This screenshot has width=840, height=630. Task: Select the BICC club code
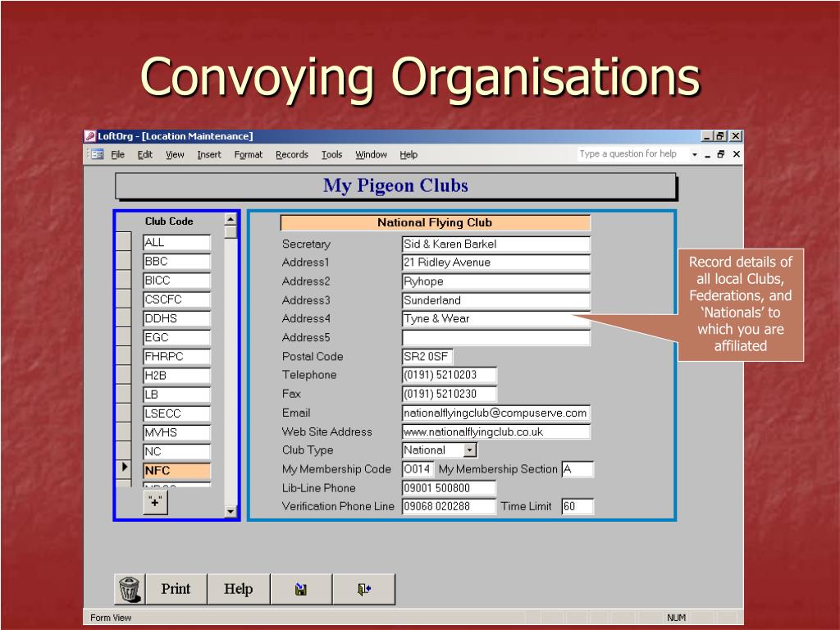(x=177, y=281)
